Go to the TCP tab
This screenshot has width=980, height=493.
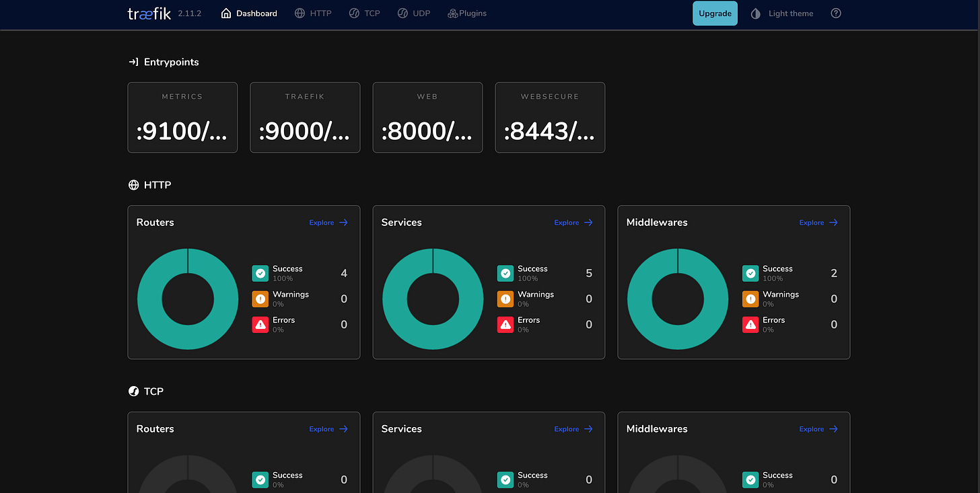click(x=364, y=13)
